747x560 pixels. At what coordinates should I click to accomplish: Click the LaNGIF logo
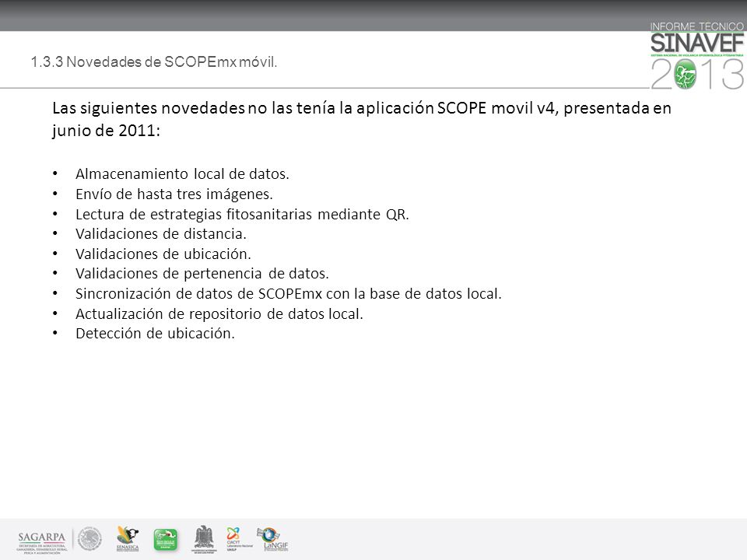pos(273,539)
